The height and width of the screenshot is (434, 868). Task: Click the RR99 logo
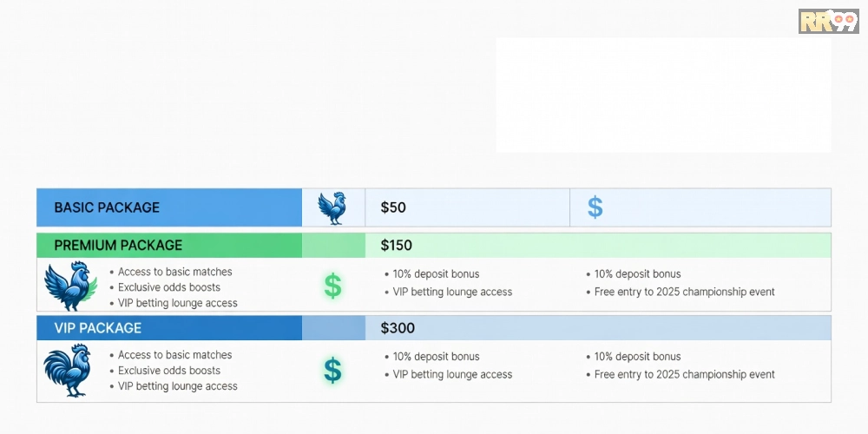pyautogui.click(x=828, y=21)
